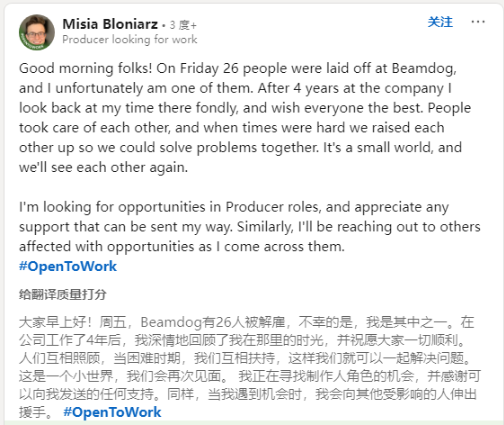Click the word Beamdog in English post

[423, 68]
